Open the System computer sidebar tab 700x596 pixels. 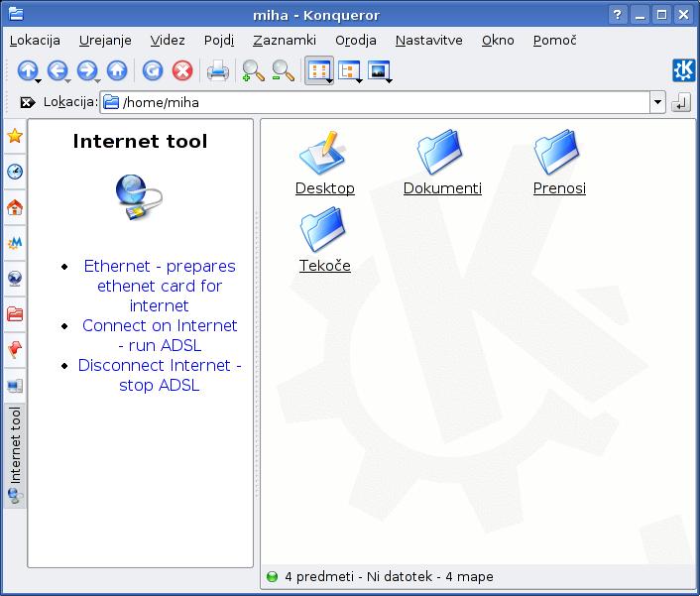click(15, 386)
